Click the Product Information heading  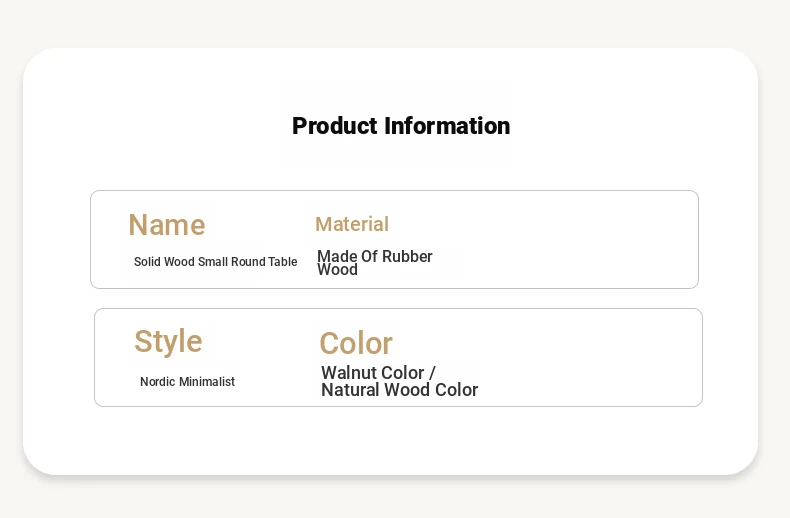[x=401, y=126]
